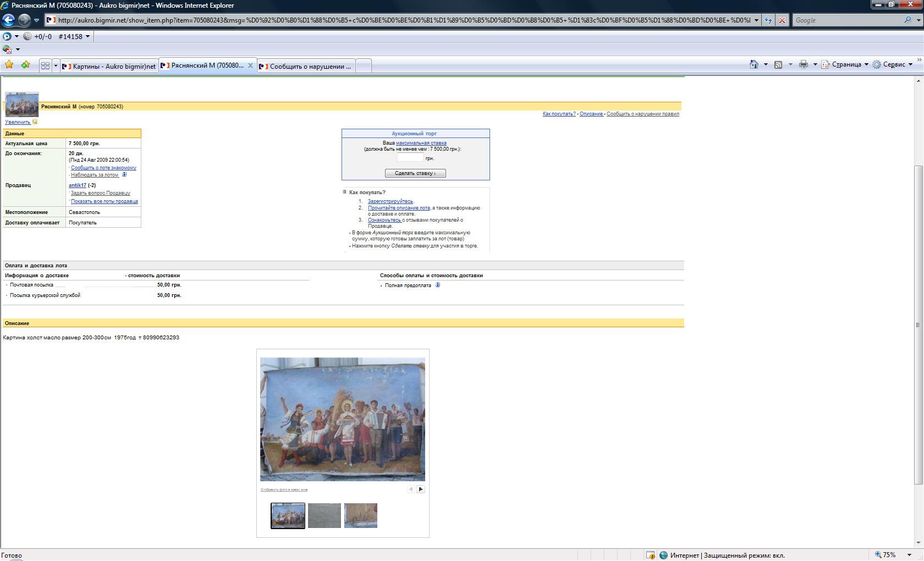Viewport: 924px width, 561px height.
Task: Open the Quick Tabs grid view
Action: (45, 65)
